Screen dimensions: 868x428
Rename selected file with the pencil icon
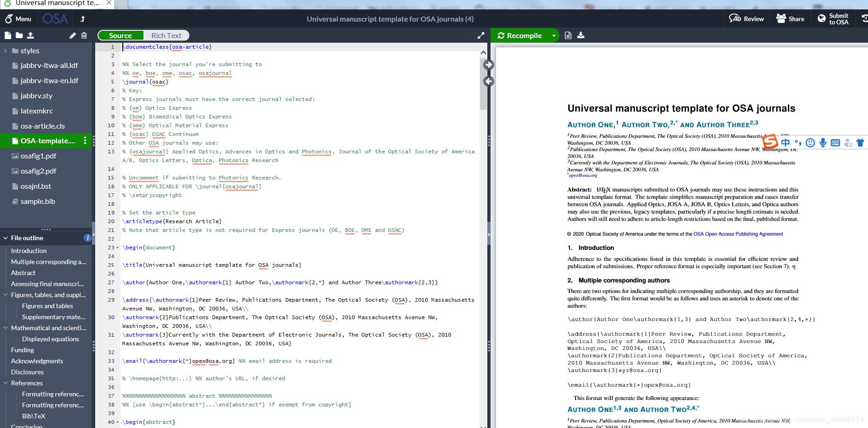point(73,35)
